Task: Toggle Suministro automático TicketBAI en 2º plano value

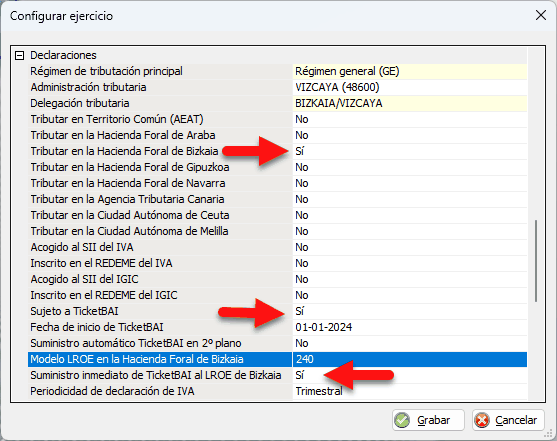Action: tap(410, 343)
